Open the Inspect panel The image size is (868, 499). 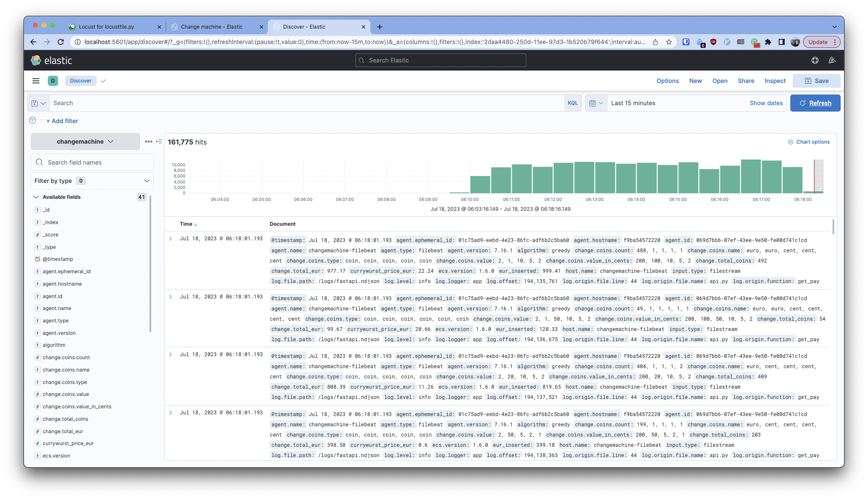coord(775,81)
